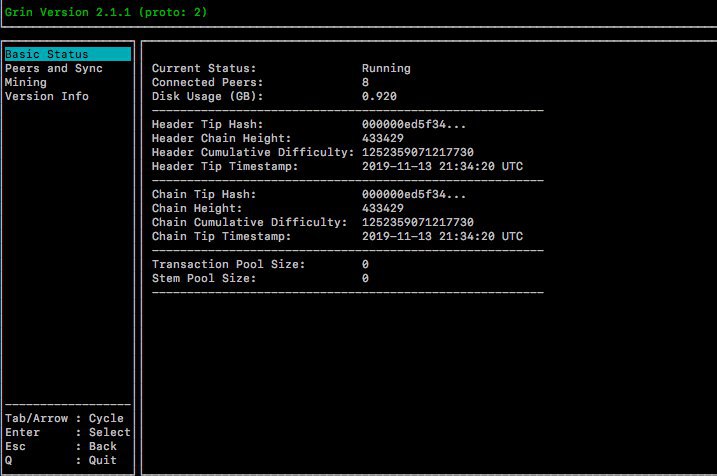Click the Current Status label

[x=204, y=68]
